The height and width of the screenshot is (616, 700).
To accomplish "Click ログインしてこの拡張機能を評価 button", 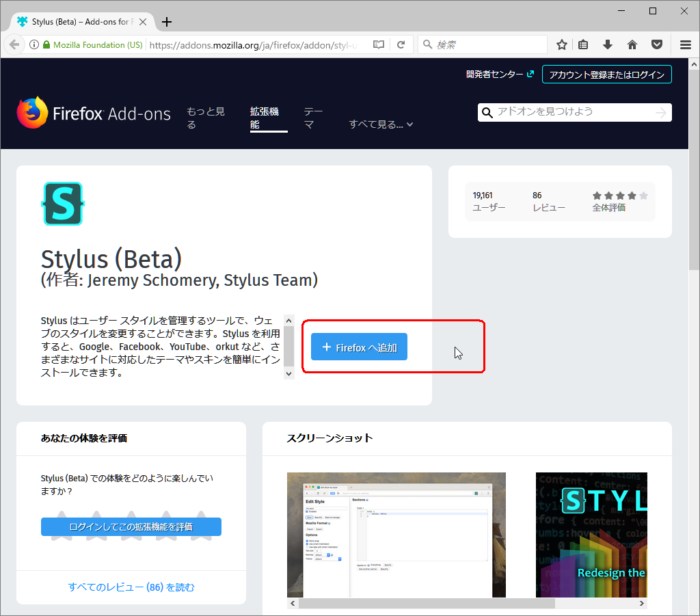I will click(x=131, y=526).
